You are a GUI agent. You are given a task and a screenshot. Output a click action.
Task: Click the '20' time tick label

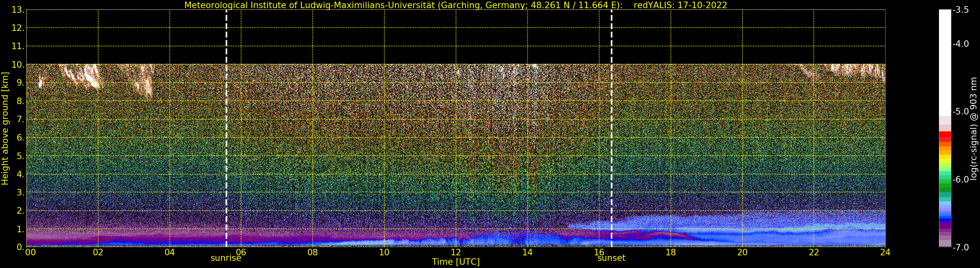742,252
